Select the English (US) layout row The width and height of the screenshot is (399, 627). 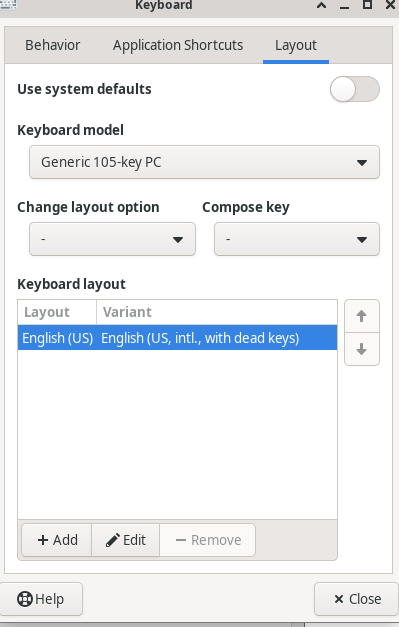click(x=178, y=337)
